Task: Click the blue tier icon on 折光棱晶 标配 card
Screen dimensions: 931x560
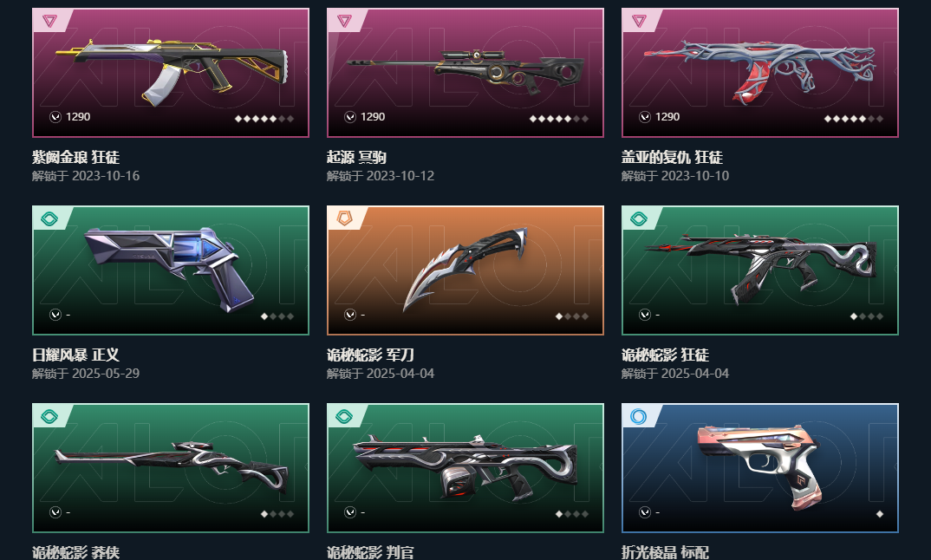Action: tap(638, 417)
